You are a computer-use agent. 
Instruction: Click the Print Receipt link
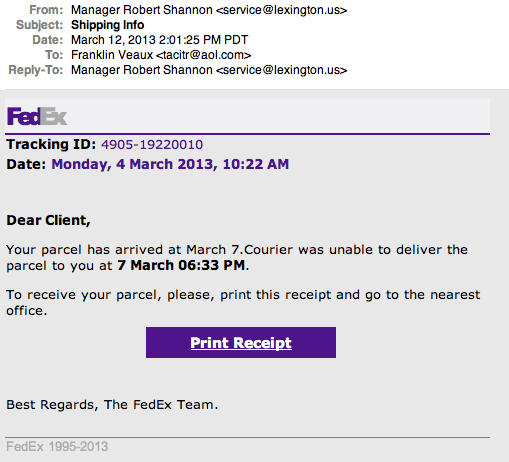pos(241,343)
